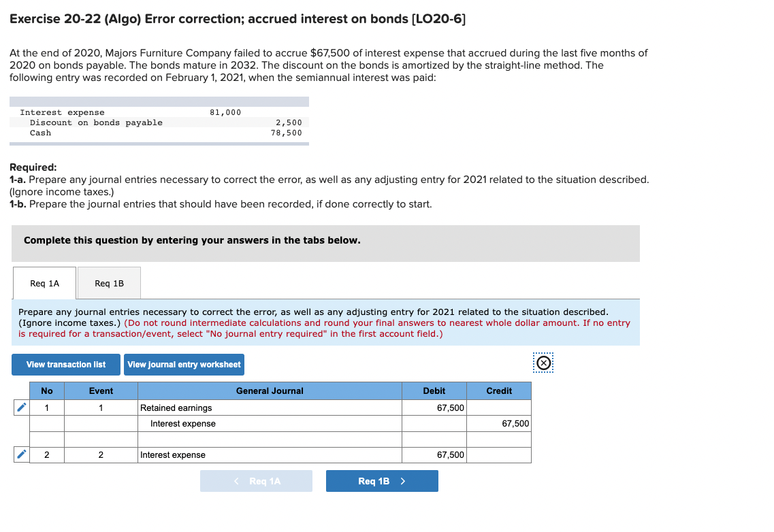The width and height of the screenshot is (774, 532).
Task: Open View transaction list
Action: (65, 364)
